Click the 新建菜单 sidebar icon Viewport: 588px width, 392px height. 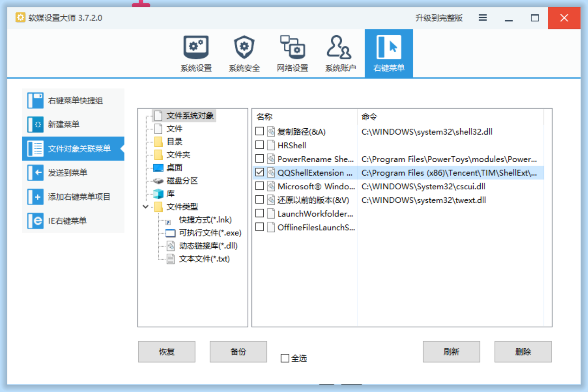35,125
